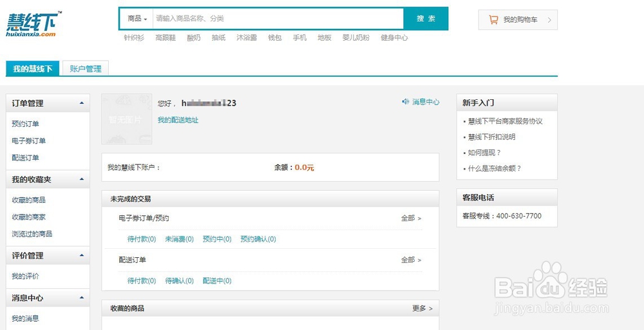Open the 什么是冻结余额？ help link

tap(495, 168)
